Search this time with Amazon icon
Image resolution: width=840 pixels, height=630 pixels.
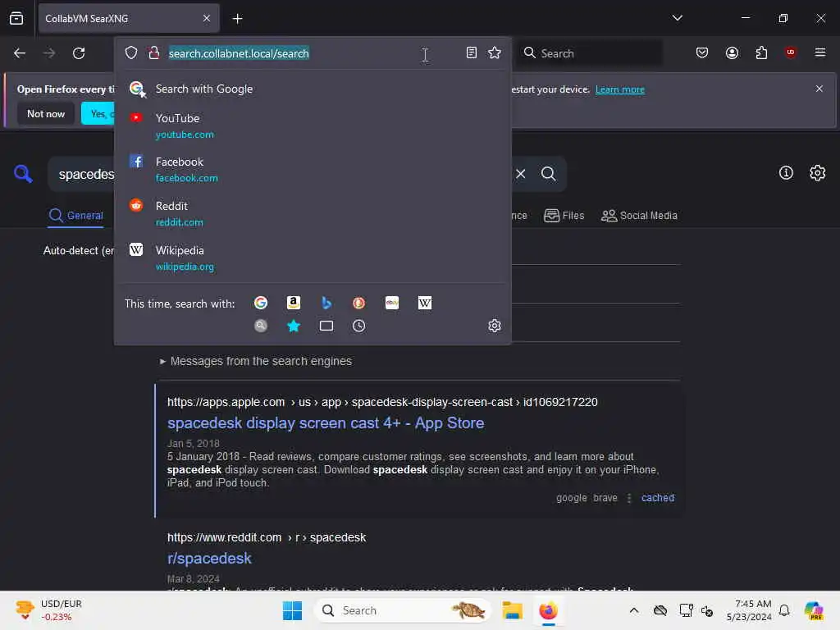point(294,304)
